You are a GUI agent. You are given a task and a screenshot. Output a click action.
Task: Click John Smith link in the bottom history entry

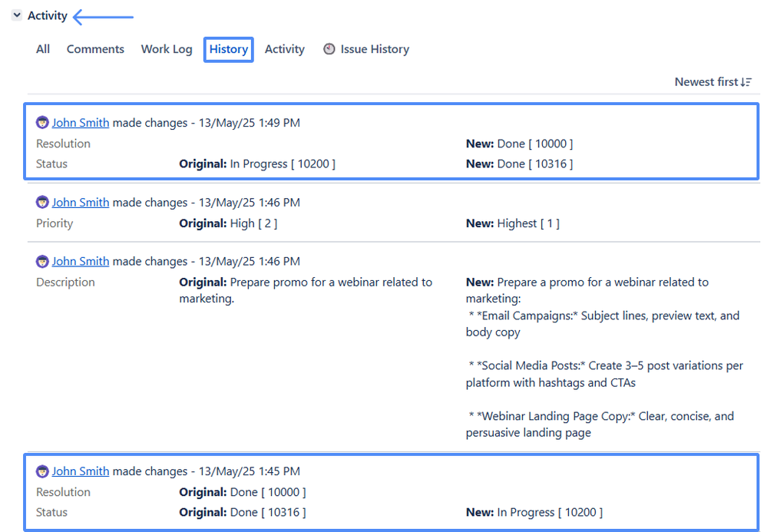pyautogui.click(x=81, y=471)
